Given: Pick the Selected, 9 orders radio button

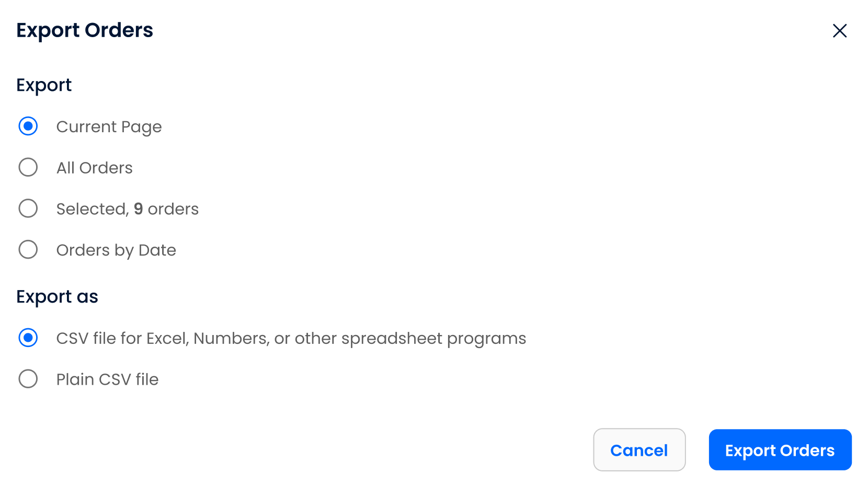Looking at the screenshot, I should (28, 209).
